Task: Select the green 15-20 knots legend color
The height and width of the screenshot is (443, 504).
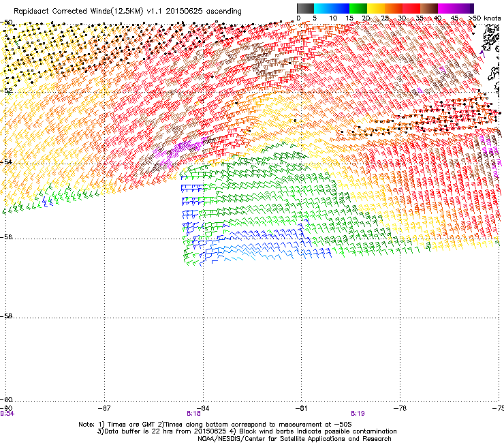Action: [x=358, y=8]
